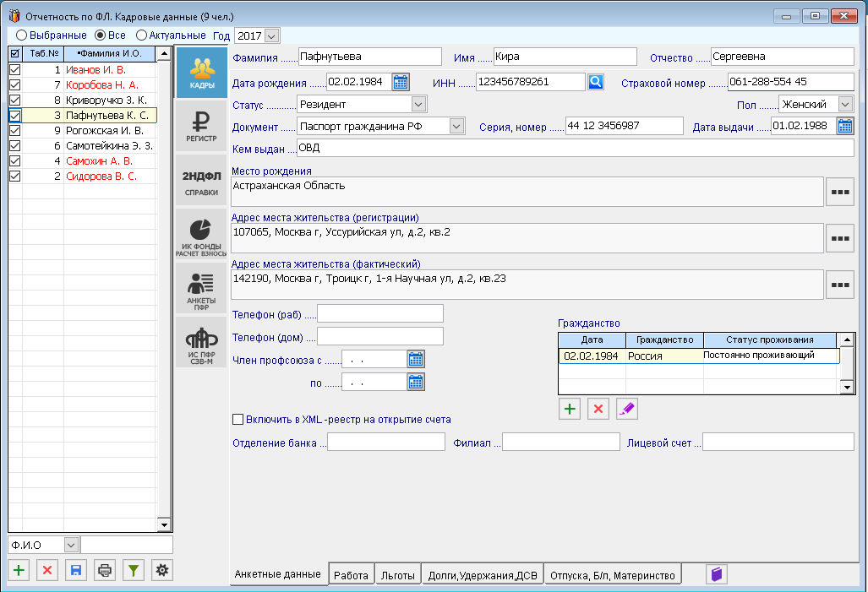Click the Фамилия input field
868x592 pixels.
pyautogui.click(x=370, y=57)
